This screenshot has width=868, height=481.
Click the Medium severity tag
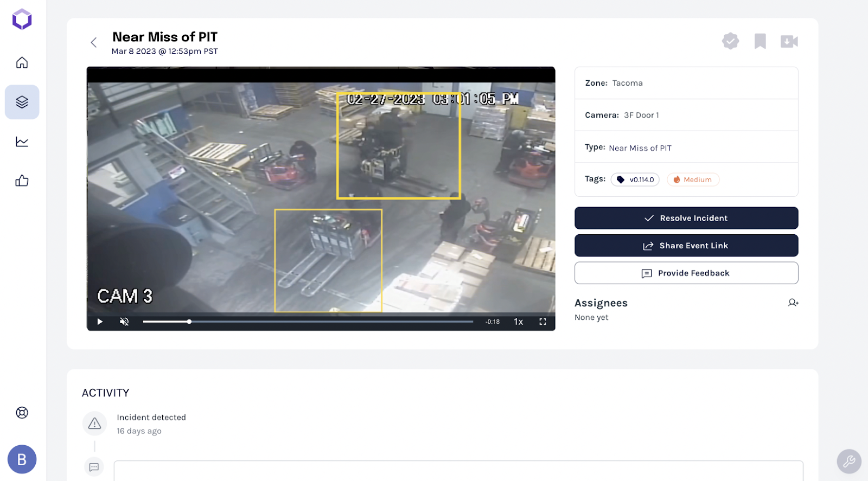(x=693, y=179)
